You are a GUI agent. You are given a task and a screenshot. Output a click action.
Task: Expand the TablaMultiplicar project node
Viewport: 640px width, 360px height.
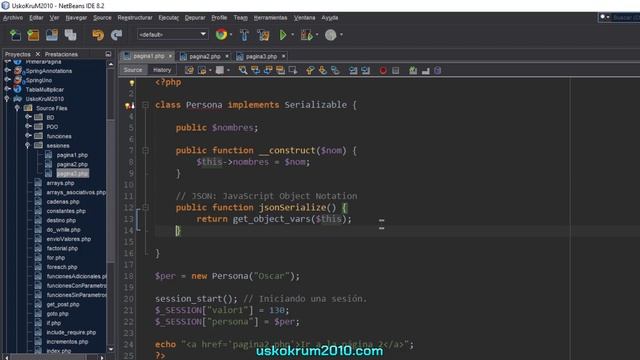[x=7, y=89]
